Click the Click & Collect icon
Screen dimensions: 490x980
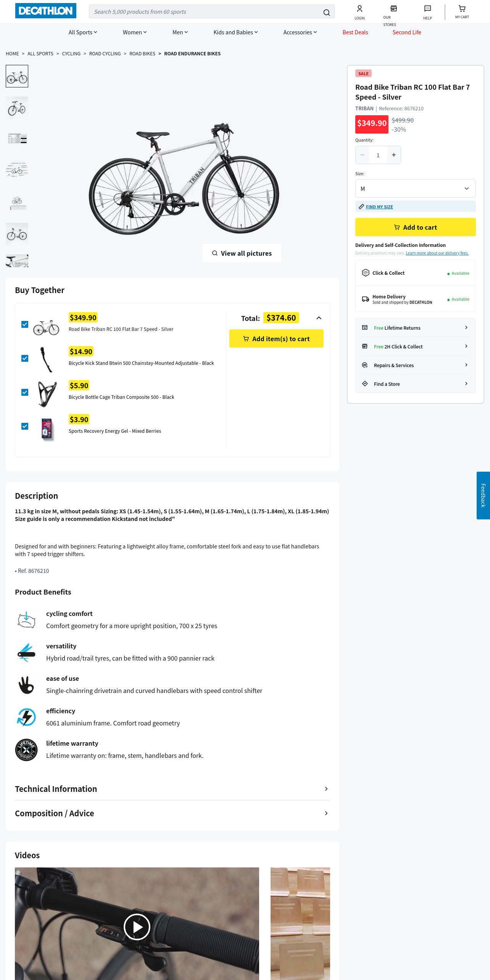(366, 272)
